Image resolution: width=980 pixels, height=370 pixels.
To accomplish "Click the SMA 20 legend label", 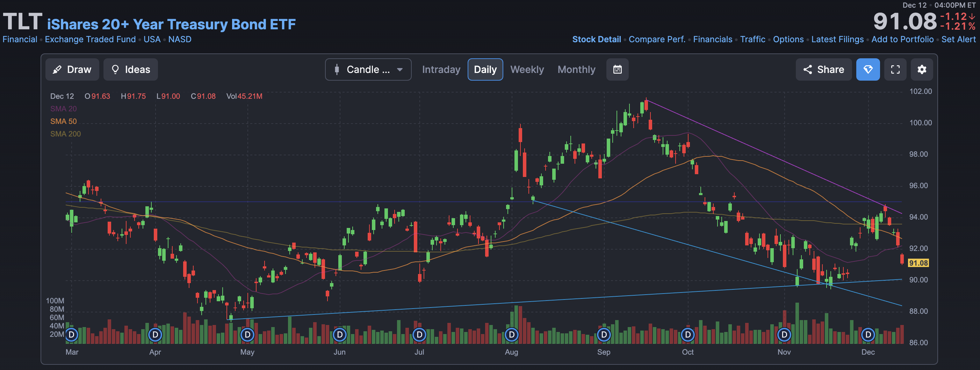I will [63, 109].
